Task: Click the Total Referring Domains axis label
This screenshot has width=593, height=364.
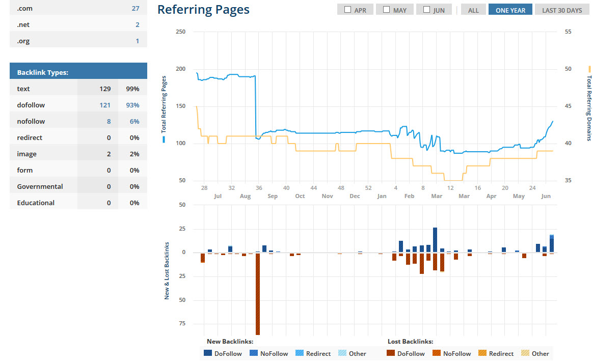Action: (x=589, y=108)
